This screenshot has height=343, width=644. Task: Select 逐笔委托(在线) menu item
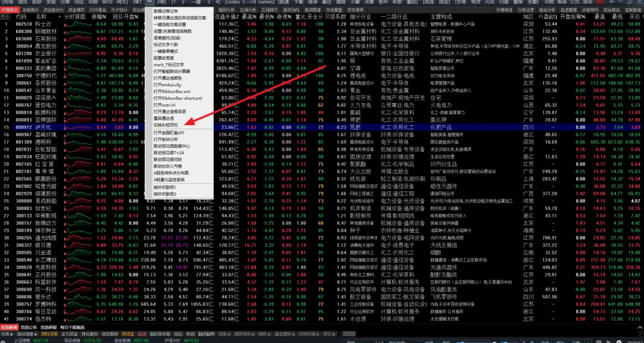(167, 38)
